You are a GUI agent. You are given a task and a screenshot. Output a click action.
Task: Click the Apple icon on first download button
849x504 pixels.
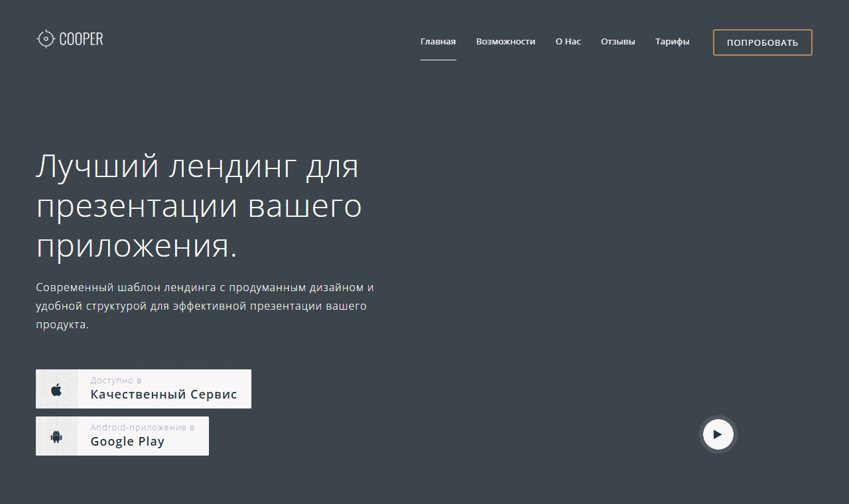point(56,389)
